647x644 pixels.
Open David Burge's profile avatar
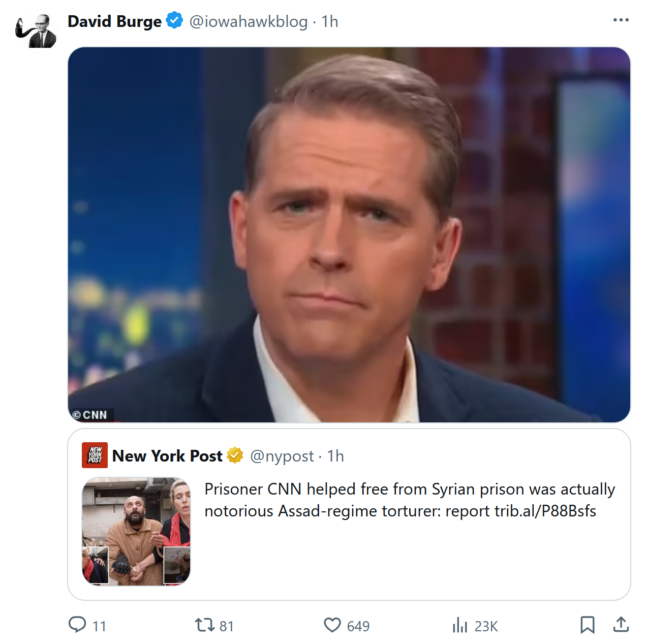[x=37, y=30]
